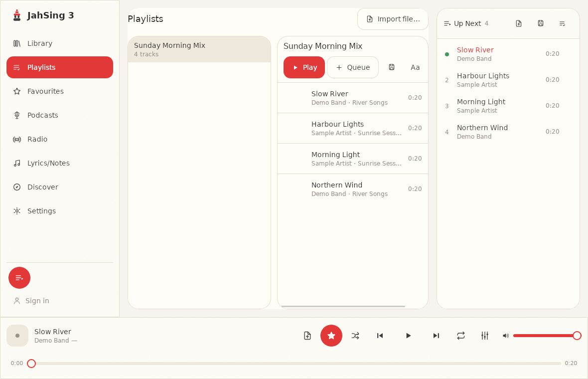This screenshot has width=588, height=379.
Task: Mute the volume speaker icon
Action: [505, 336]
